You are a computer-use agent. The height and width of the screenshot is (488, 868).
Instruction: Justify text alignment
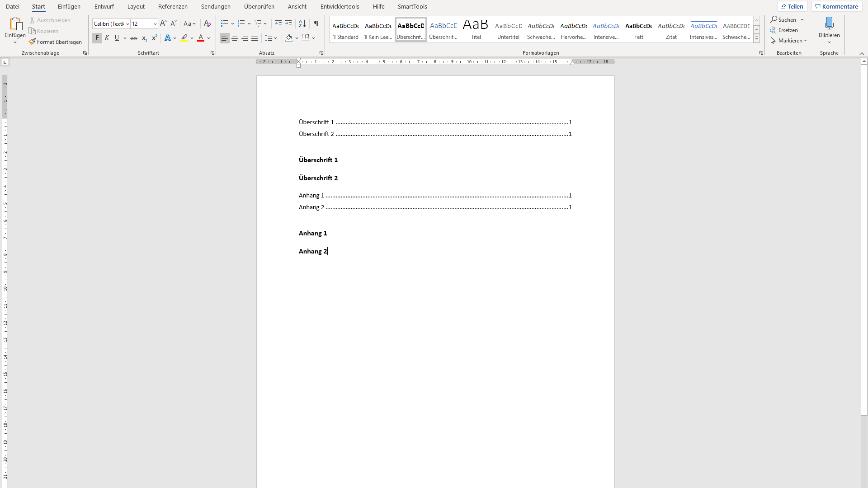click(x=255, y=38)
